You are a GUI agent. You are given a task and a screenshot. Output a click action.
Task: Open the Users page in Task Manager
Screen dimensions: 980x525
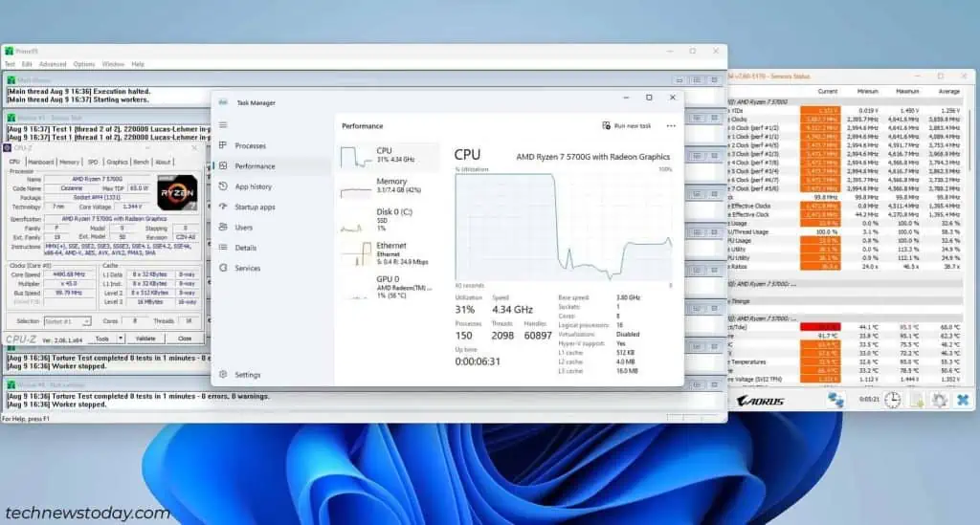pyautogui.click(x=243, y=228)
